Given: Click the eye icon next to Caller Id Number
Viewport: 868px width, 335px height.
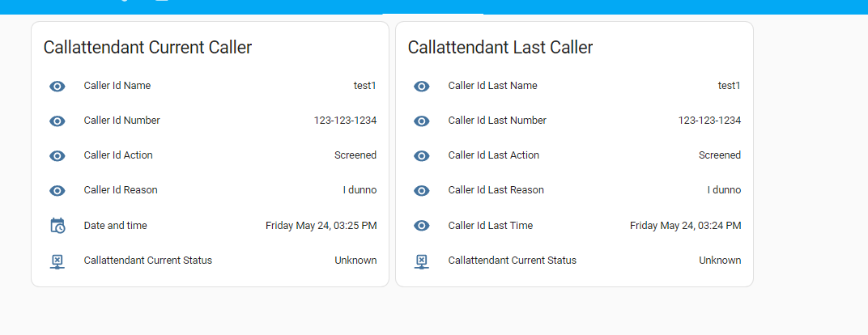Looking at the screenshot, I should [57, 121].
